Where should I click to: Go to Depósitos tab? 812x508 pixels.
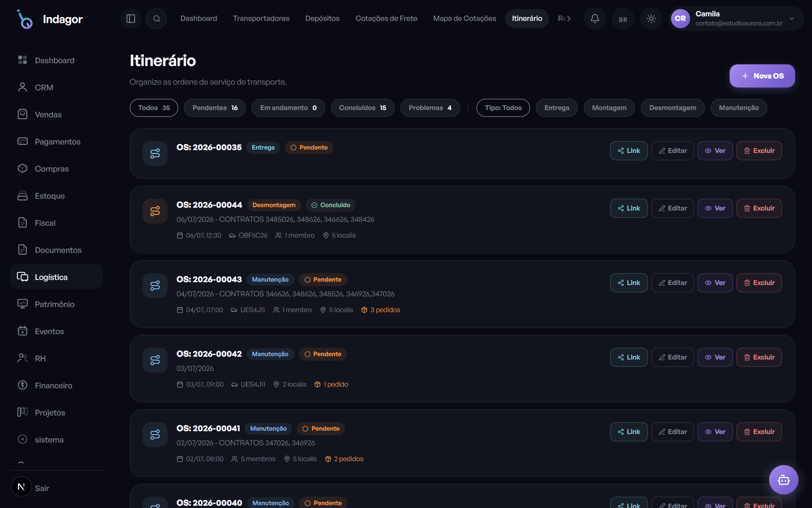click(x=322, y=18)
